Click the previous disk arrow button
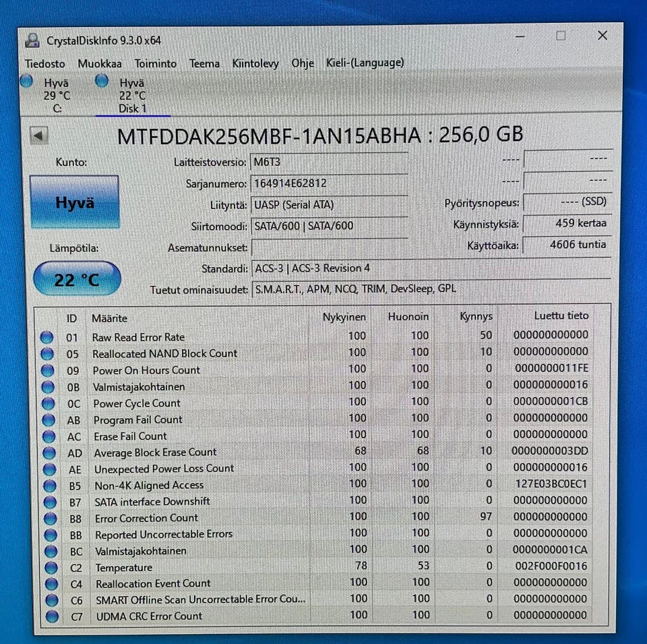 tap(39, 136)
